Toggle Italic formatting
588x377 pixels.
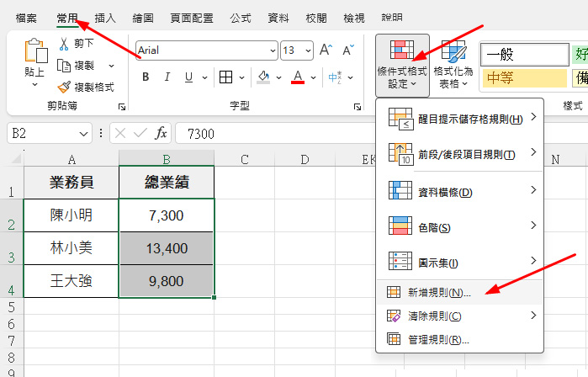[167, 77]
